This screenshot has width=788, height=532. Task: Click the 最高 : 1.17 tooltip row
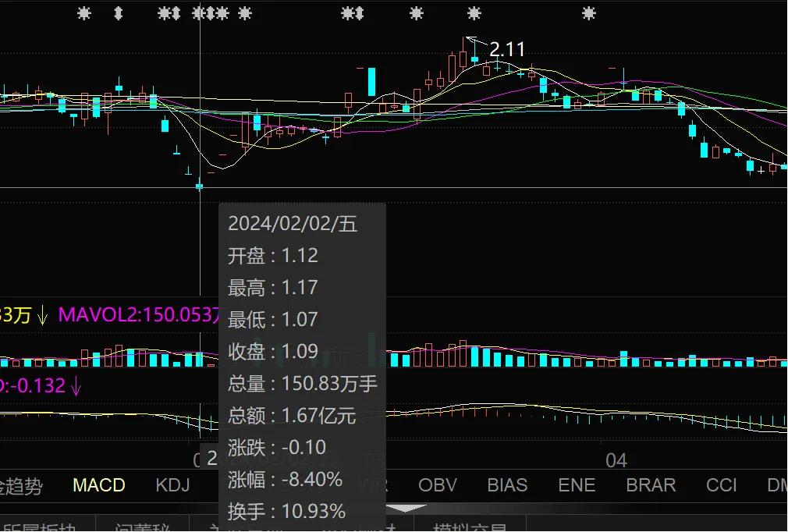coord(273,288)
